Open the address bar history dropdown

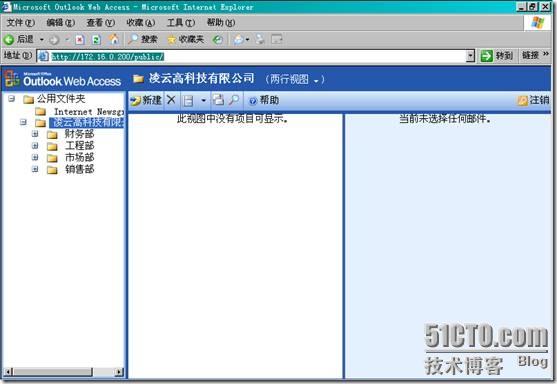(470, 56)
